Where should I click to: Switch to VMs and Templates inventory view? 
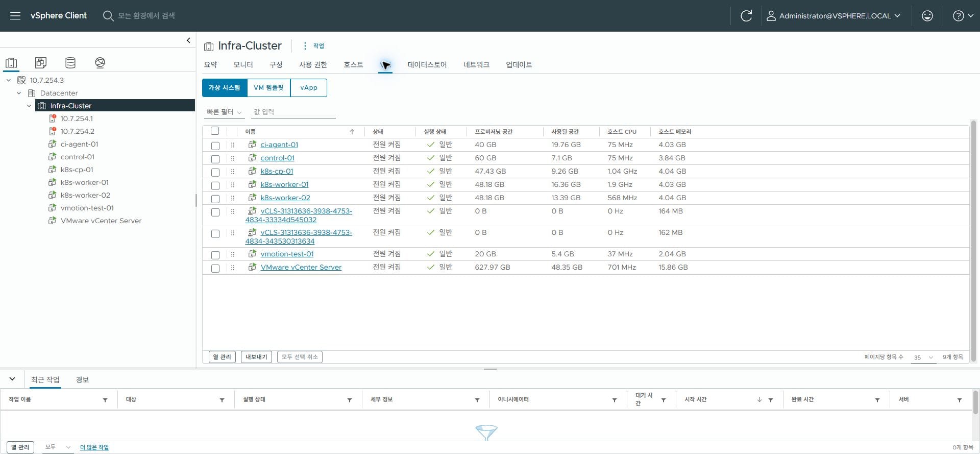[x=41, y=63]
